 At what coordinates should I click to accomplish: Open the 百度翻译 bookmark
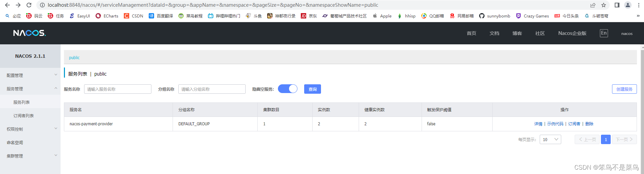161,16
